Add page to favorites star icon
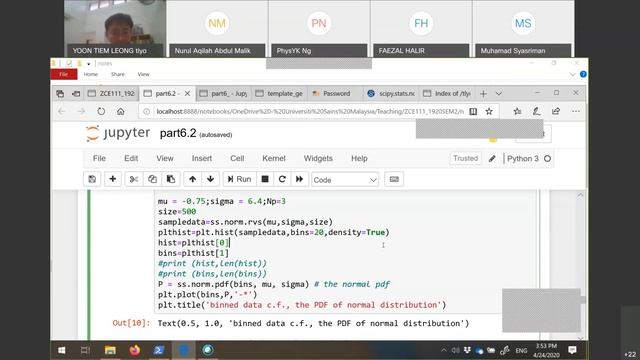 click(489, 111)
